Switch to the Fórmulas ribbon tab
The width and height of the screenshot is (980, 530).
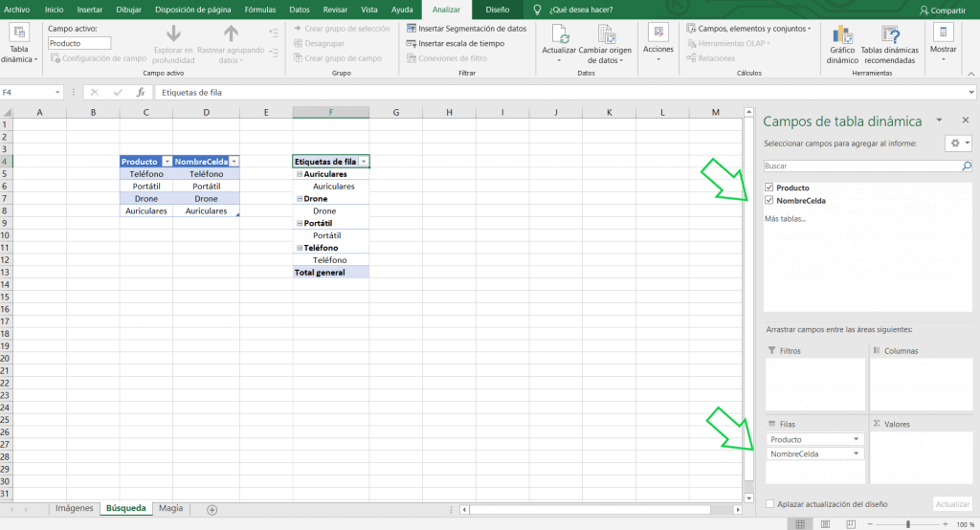pos(260,10)
